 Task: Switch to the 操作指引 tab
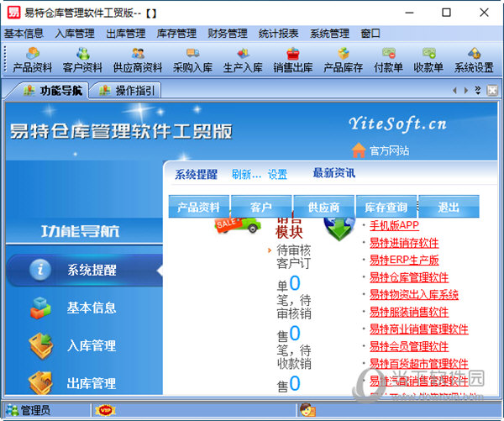[x=128, y=91]
